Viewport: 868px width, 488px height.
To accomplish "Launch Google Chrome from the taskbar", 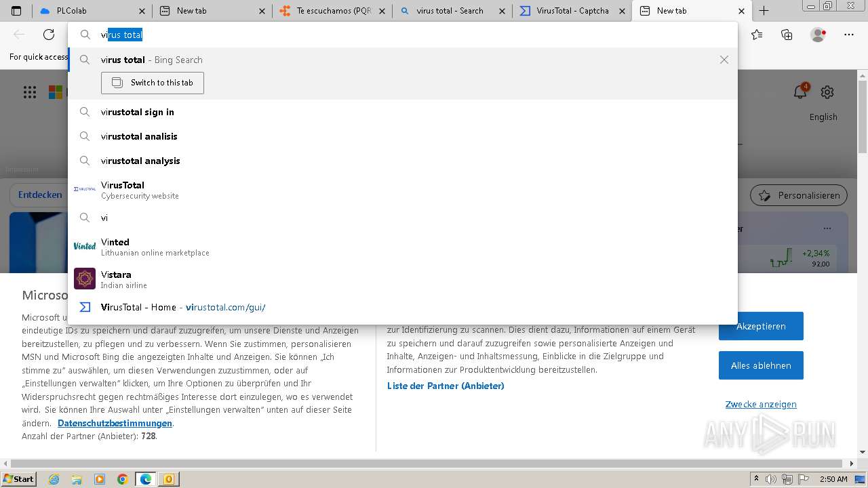I will pos(122,479).
